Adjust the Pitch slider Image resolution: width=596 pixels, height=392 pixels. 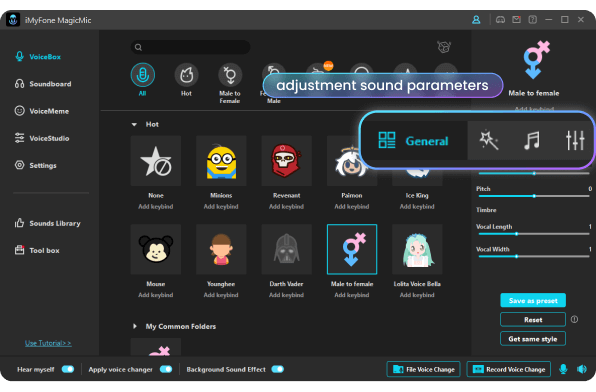point(534,196)
